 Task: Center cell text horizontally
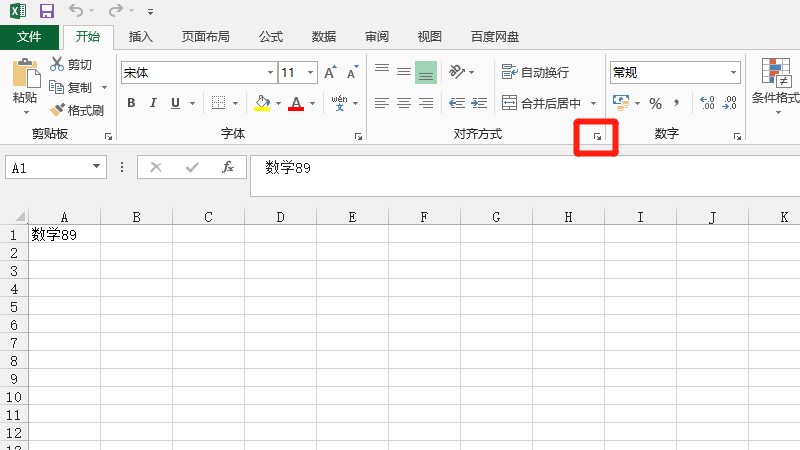click(x=404, y=103)
